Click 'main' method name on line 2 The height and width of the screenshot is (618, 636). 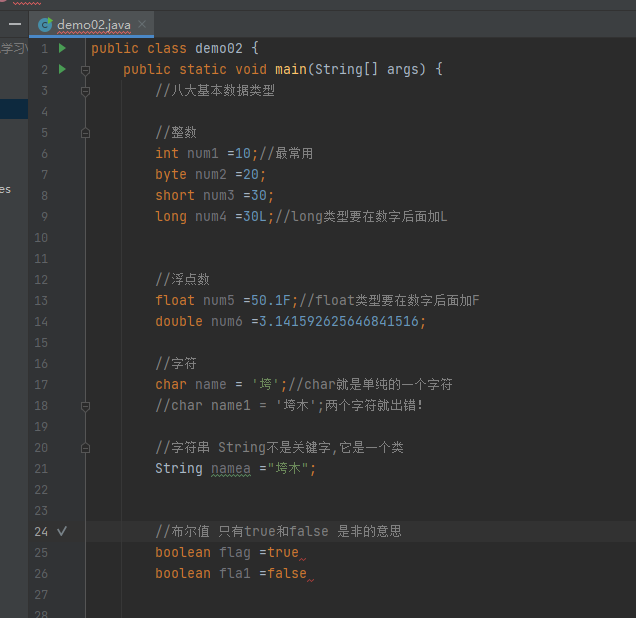[291, 69]
